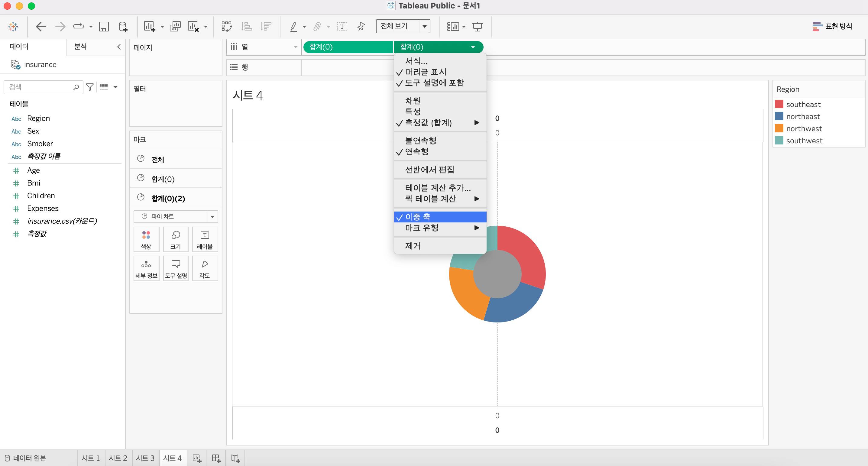Image resolution: width=868 pixels, height=466 pixels.
Task: Click the 표현 방식 Show Me button
Action: tap(832, 26)
